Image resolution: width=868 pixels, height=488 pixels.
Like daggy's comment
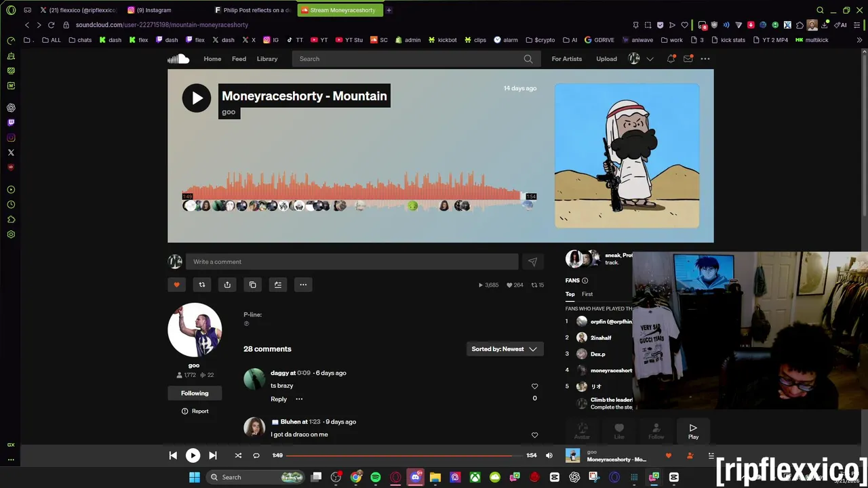click(x=534, y=386)
